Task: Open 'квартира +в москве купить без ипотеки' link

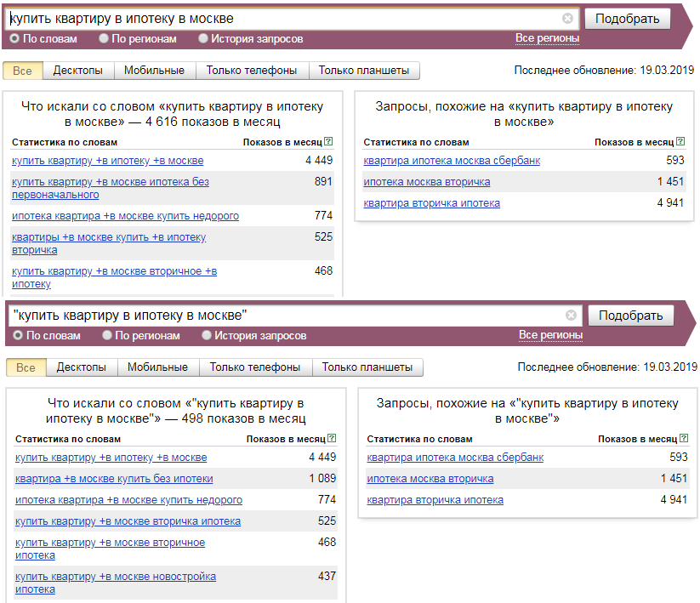Action: (114, 479)
